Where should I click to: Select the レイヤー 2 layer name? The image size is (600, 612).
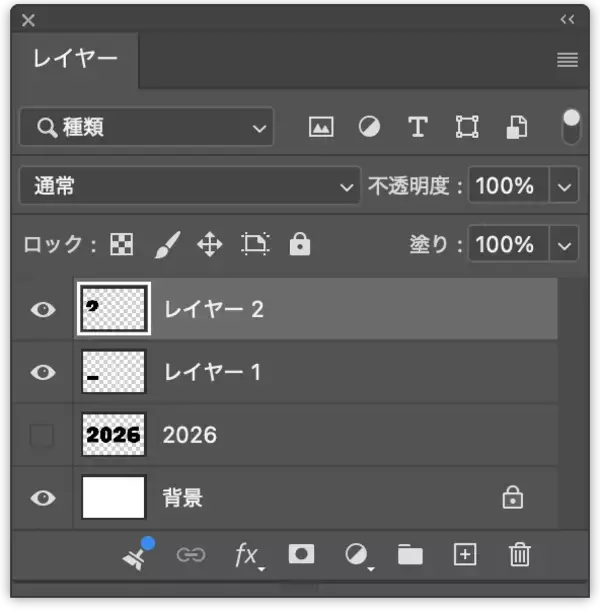(x=214, y=310)
